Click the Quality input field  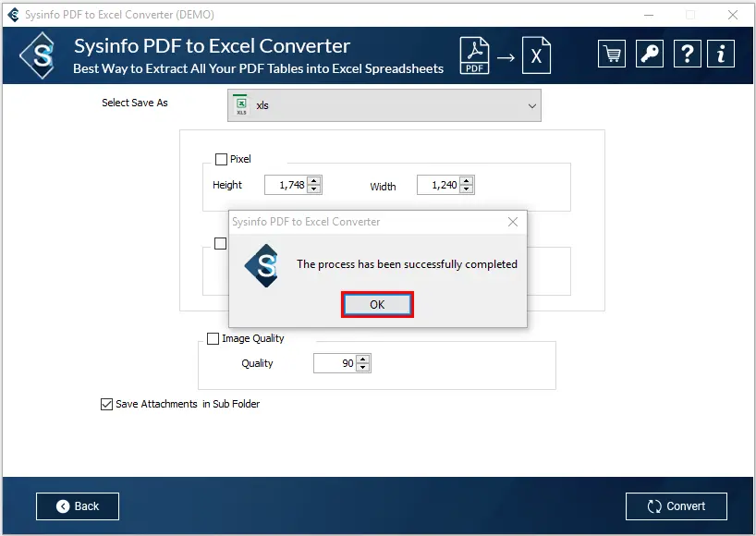point(335,363)
